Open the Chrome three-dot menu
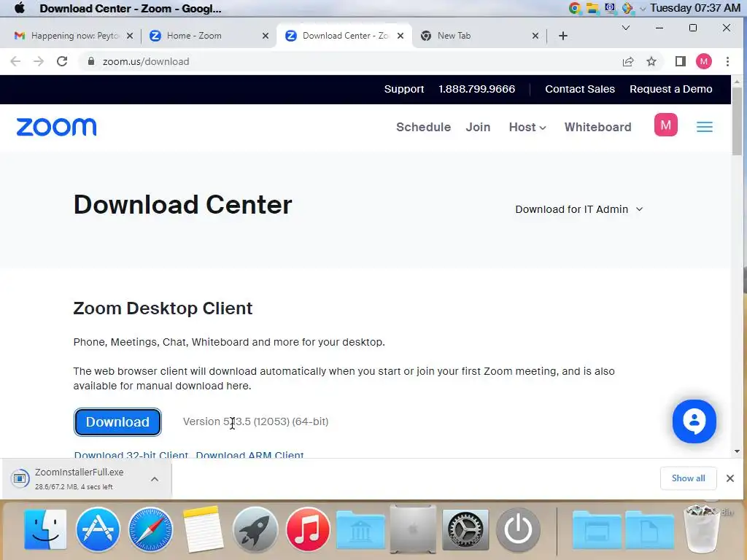Viewport: 747px width, 560px height. click(x=727, y=61)
